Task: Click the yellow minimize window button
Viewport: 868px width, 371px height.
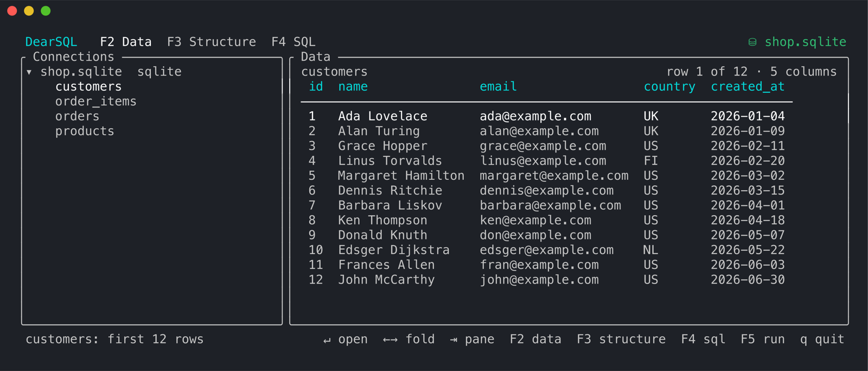Action: point(29,11)
